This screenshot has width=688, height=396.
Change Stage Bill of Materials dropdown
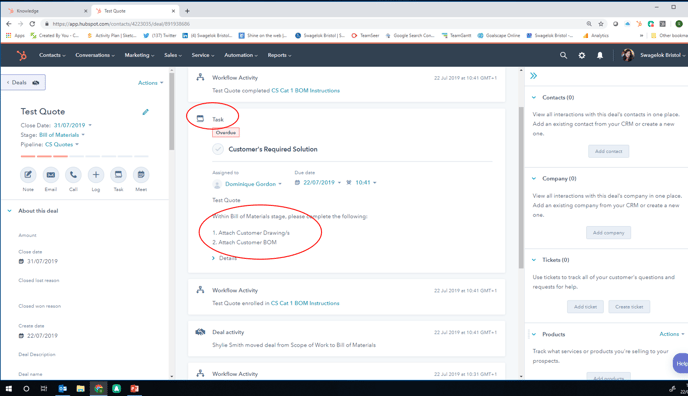tap(62, 135)
